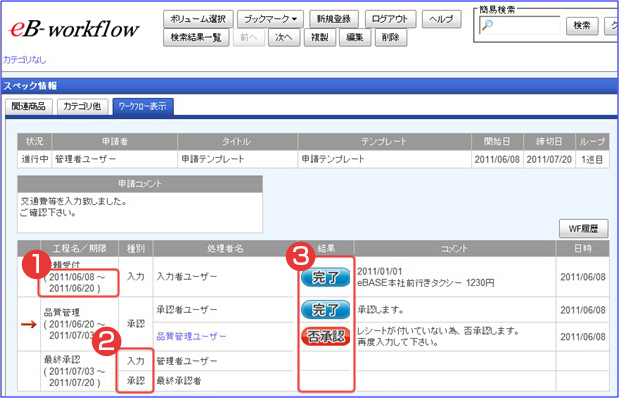Click the red arrow current-step indicator
This screenshot has width=619, height=398.
click(28, 325)
